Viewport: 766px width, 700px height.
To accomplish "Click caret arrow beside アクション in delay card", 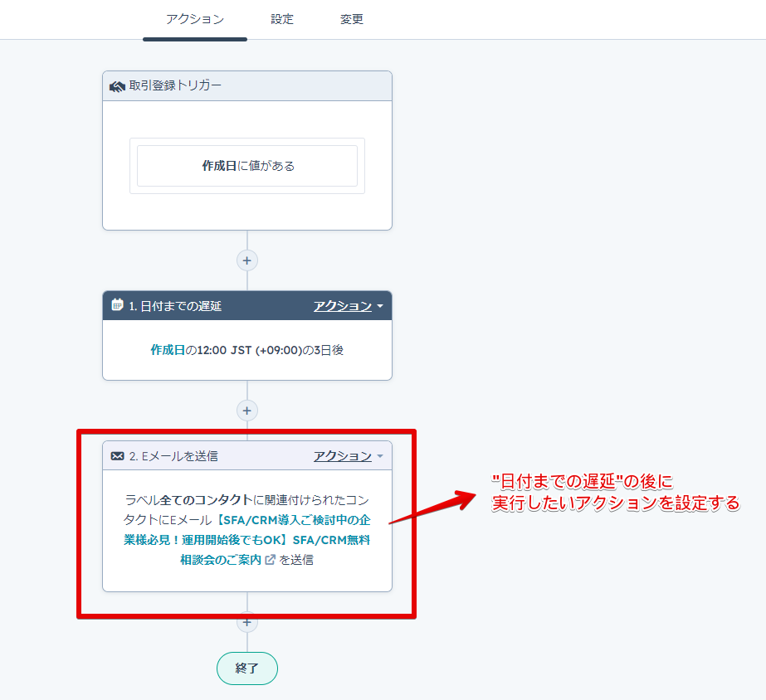I will point(380,306).
